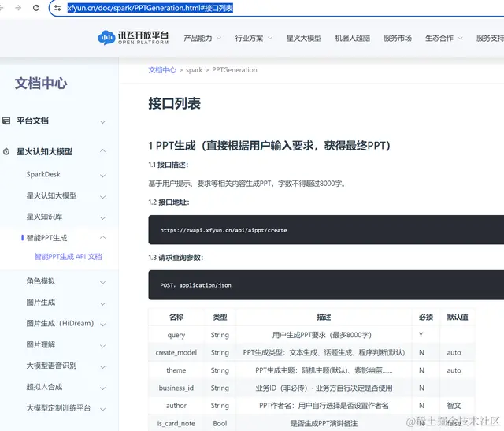Click the 文档中心 breadcrumb link
This screenshot has width=504, height=431.
click(162, 70)
